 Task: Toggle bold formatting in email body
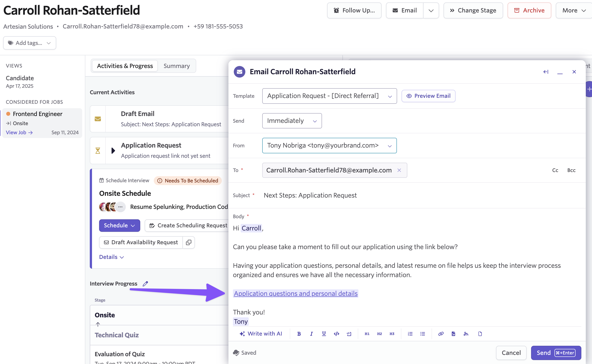coord(299,334)
